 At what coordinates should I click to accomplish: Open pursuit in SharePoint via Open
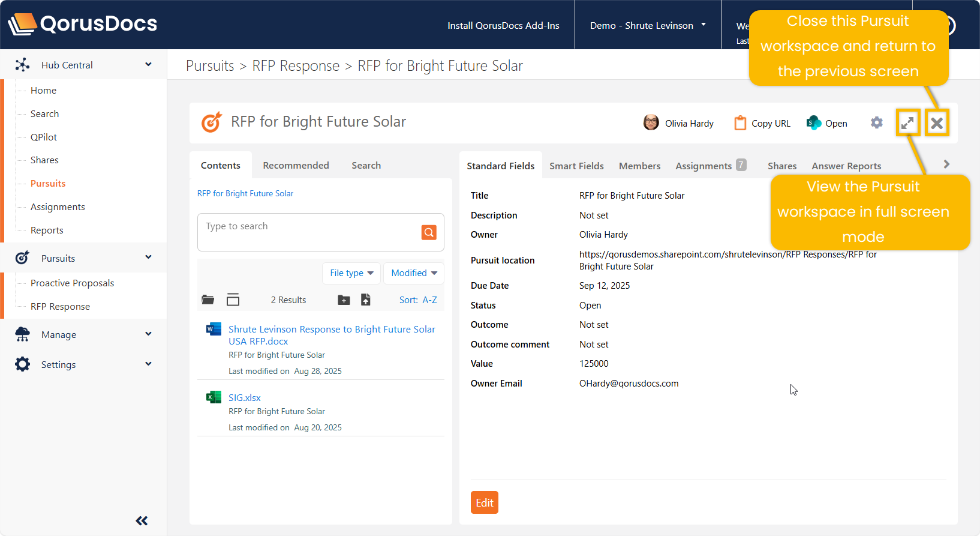(x=827, y=123)
